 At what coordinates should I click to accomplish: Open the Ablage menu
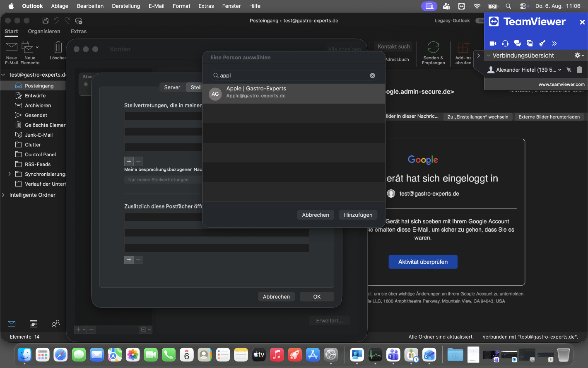(x=60, y=6)
